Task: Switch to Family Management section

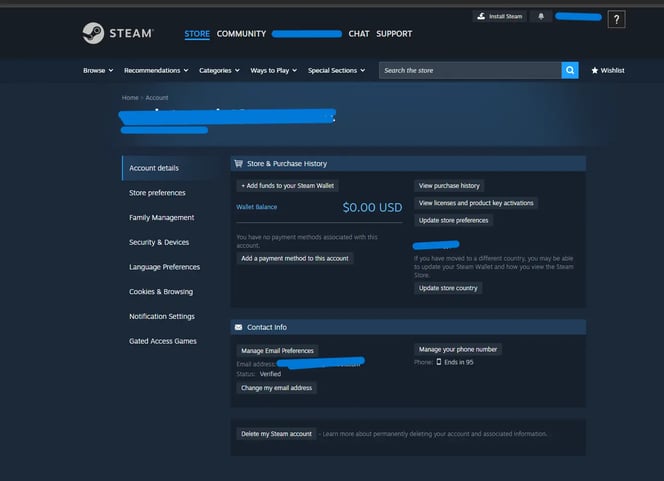Action: pyautogui.click(x=161, y=217)
